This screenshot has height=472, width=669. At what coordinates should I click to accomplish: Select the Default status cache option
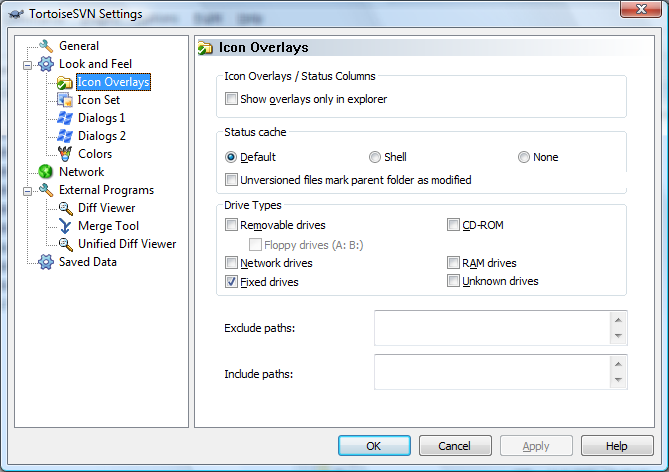click(x=231, y=157)
